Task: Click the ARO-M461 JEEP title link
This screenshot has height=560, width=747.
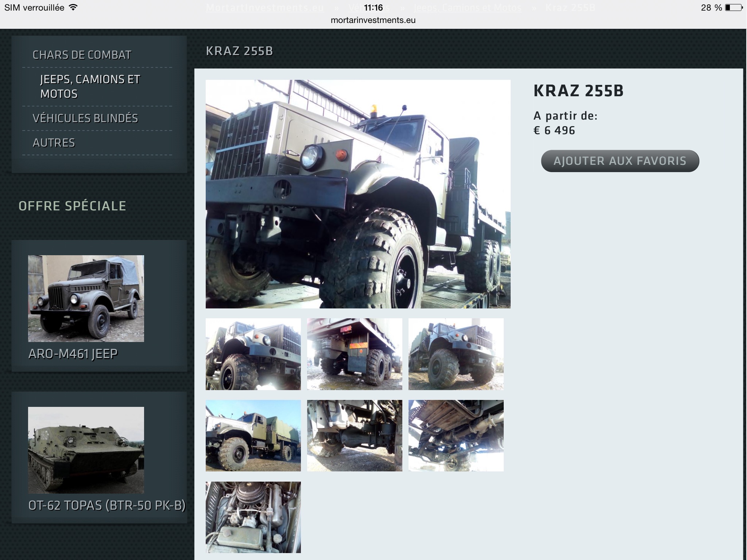Action: pos(73,354)
